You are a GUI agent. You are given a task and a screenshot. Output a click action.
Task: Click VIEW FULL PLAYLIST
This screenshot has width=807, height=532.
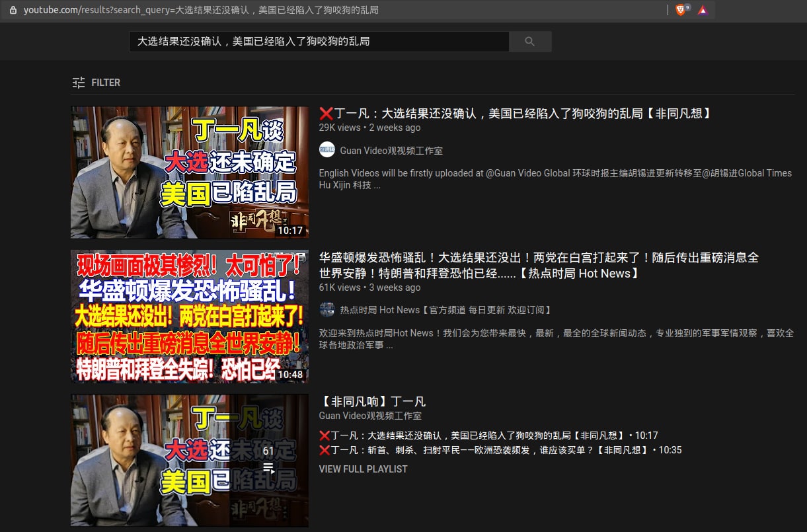(364, 469)
